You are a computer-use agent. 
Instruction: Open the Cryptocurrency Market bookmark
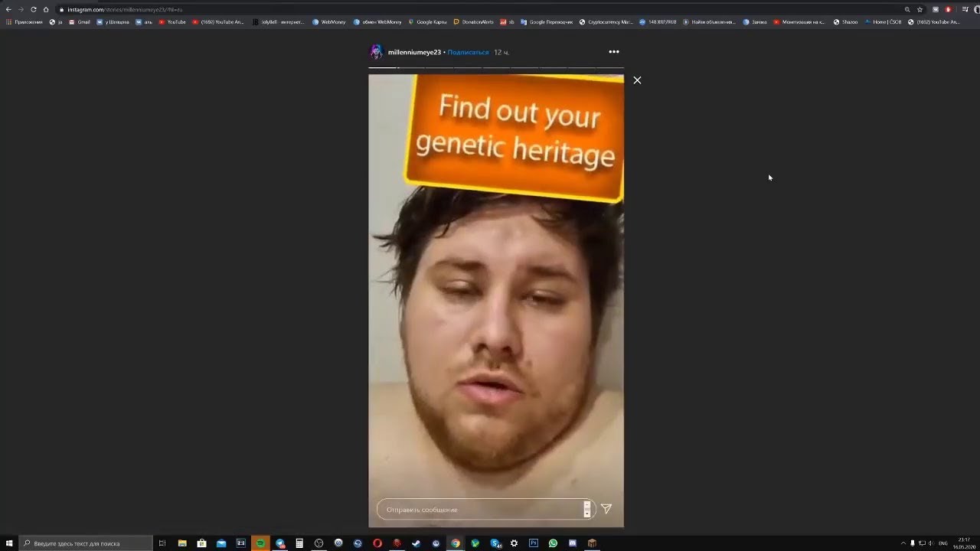pos(606,22)
